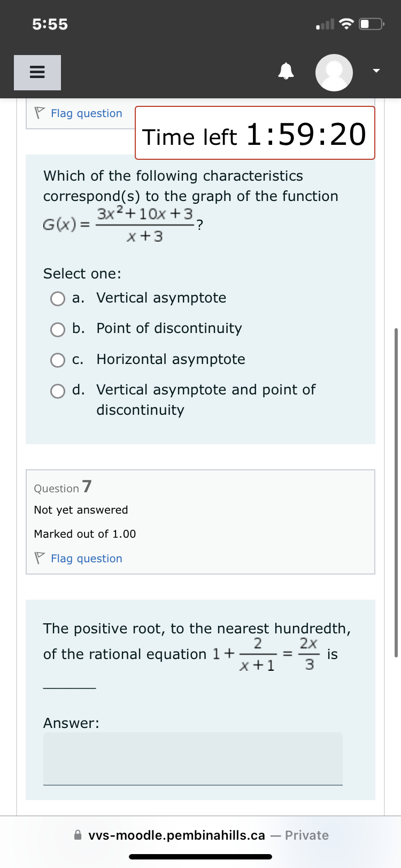Screen dimensions: 401x868
Task: Click the flag icon under Question 7
Action: click(38, 557)
